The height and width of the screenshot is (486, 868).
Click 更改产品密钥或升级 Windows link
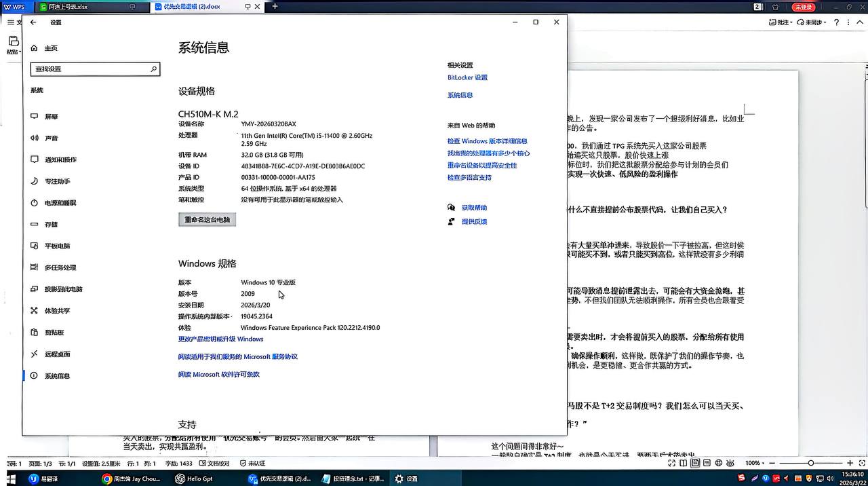(220, 339)
